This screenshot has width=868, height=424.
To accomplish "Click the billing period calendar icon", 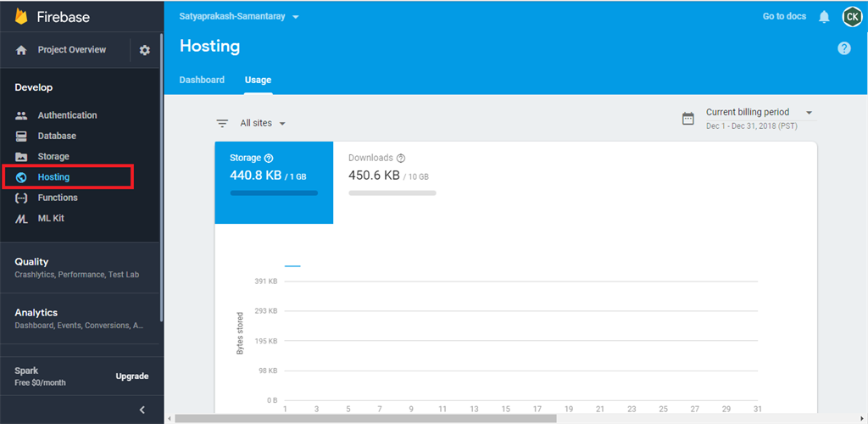I will coord(688,118).
